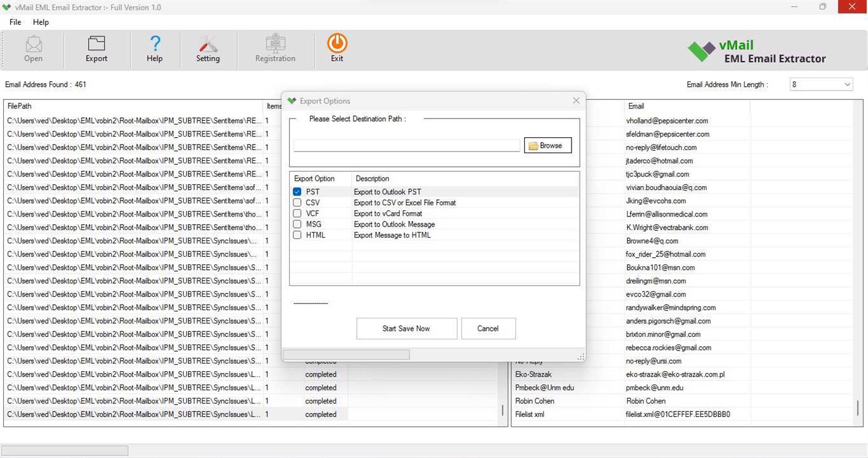
Task: Enable the CSV export checkbox
Action: [x=297, y=202]
